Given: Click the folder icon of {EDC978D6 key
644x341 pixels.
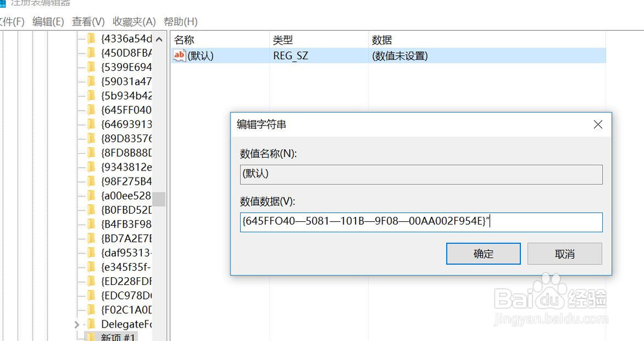Looking at the screenshot, I should [x=91, y=295].
